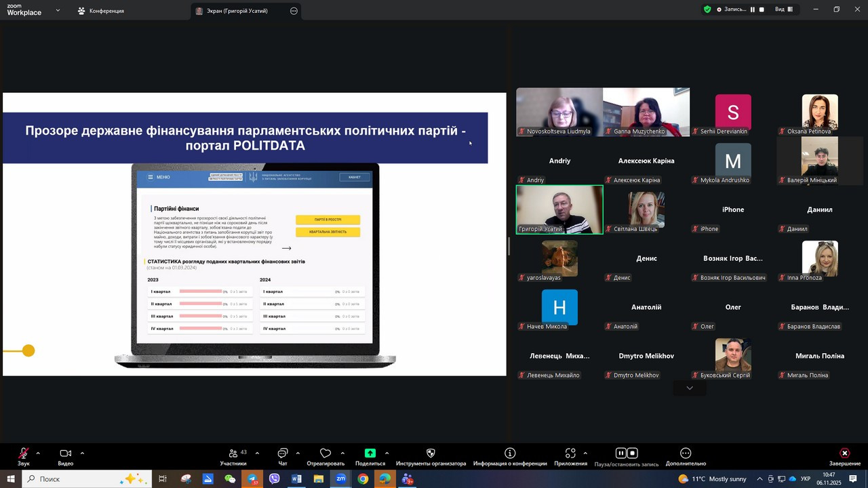Click the Windows taskbar search field Поиск
The height and width of the screenshot is (488, 868).
[x=75, y=479]
